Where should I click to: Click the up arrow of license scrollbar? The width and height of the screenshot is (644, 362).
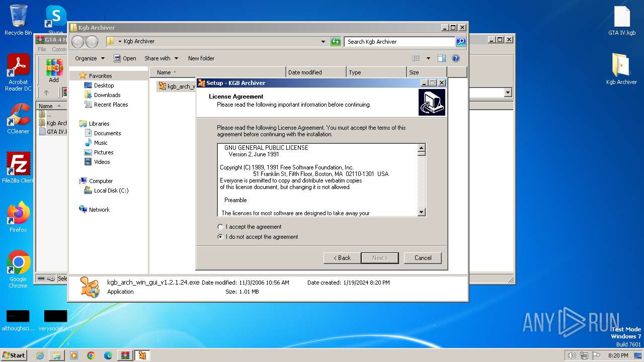click(x=422, y=148)
